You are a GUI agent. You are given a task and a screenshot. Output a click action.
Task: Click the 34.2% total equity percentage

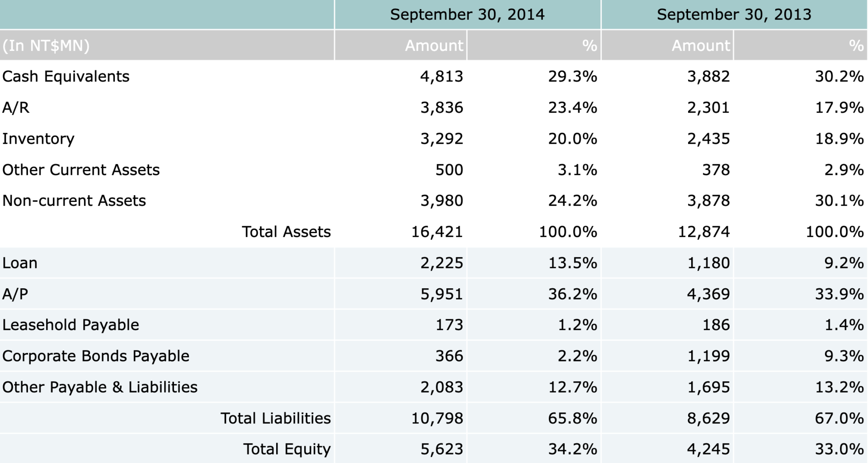(572, 449)
